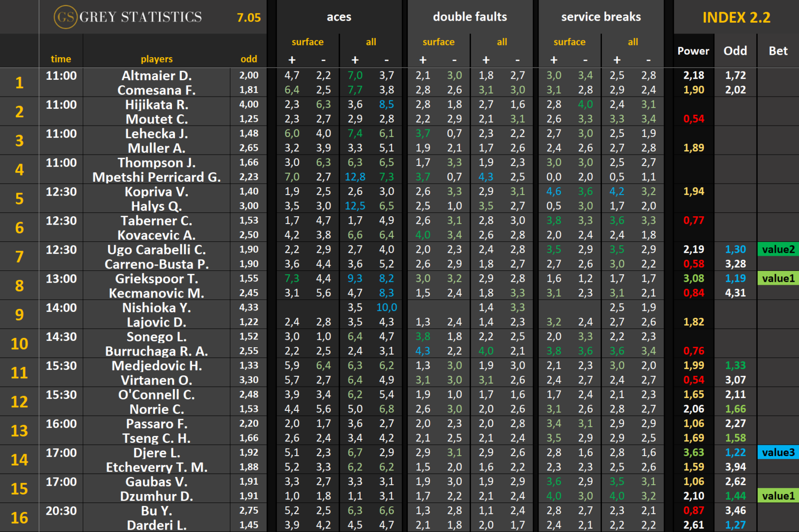
Task: Select player Djere L.
Action: (157, 453)
